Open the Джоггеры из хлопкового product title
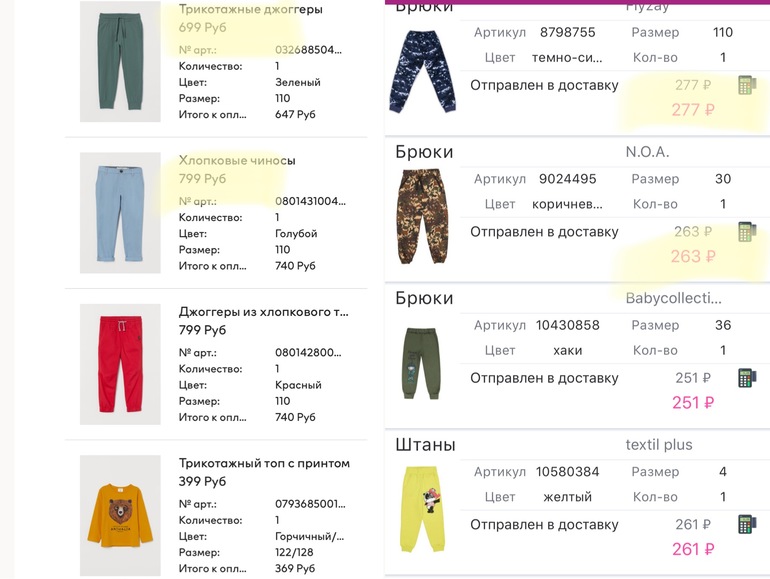This screenshot has width=770, height=579. point(264,312)
